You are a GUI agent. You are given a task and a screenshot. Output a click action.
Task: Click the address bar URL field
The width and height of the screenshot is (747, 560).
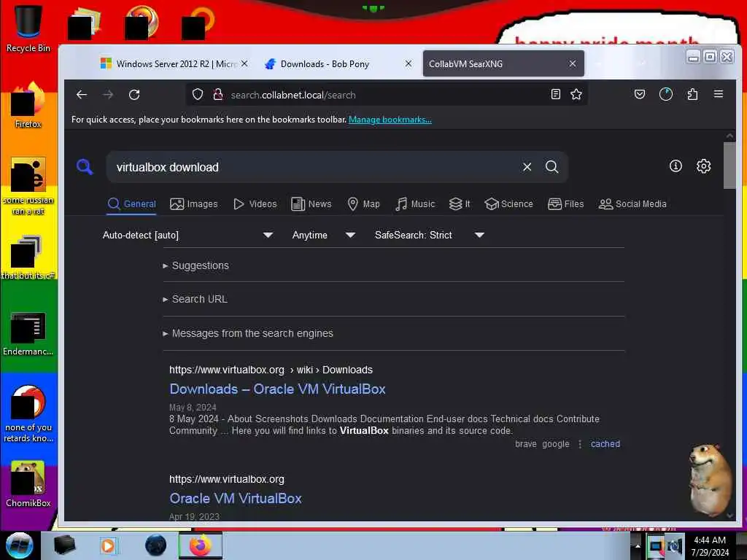[386, 95]
